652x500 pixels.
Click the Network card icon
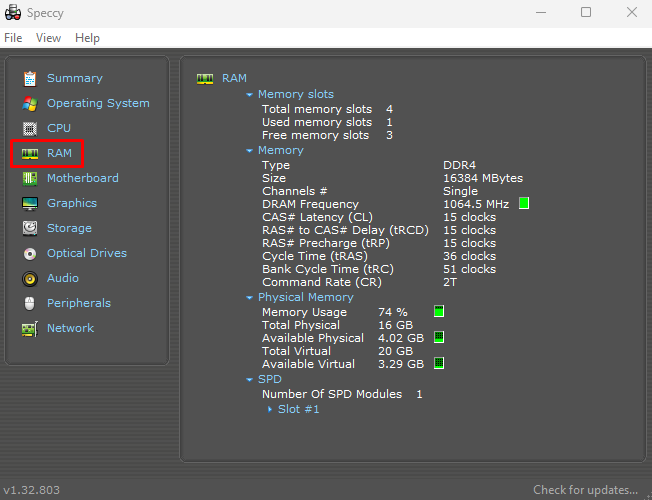point(30,329)
